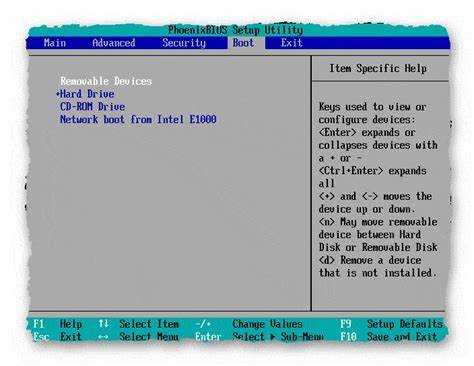Open the Security tab
The height and width of the screenshot is (366, 474).
click(184, 43)
